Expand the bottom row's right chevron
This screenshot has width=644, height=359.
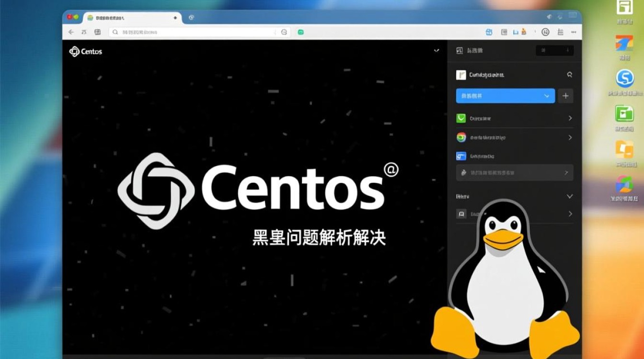click(570, 214)
